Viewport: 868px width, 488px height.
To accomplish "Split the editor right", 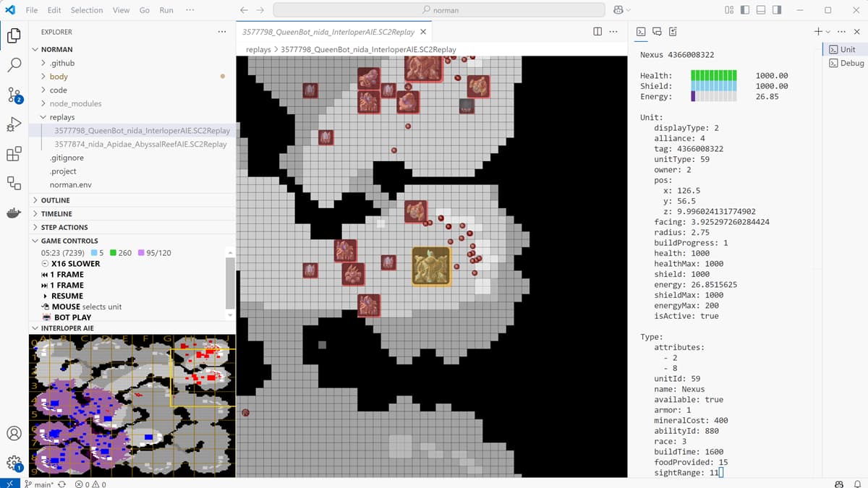I will tap(597, 32).
